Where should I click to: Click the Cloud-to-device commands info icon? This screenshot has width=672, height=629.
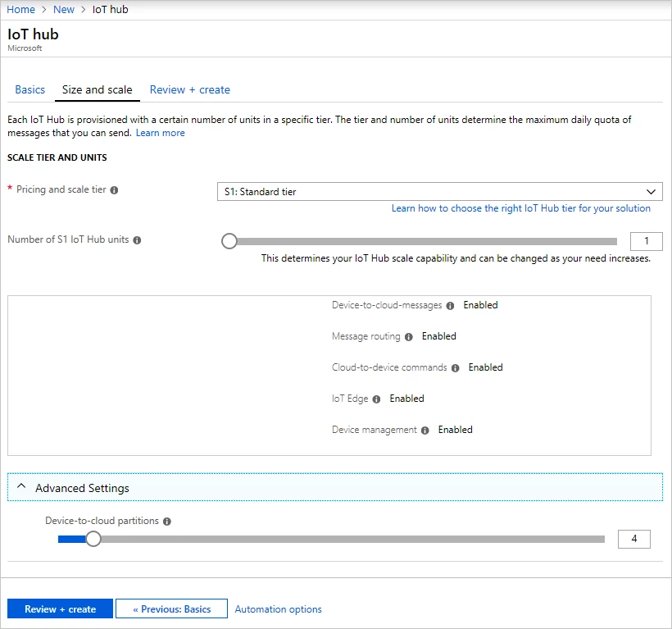click(456, 367)
